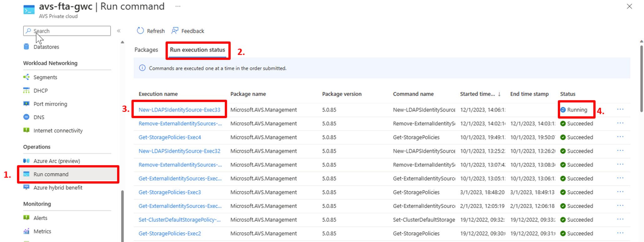
Task: Open Azure hybrid benefit menu item
Action: (x=58, y=187)
